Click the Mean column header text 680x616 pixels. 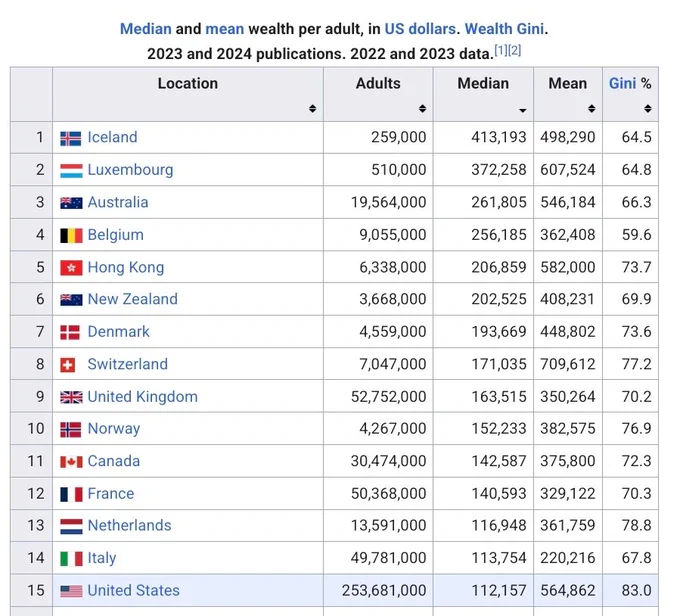[x=568, y=83]
